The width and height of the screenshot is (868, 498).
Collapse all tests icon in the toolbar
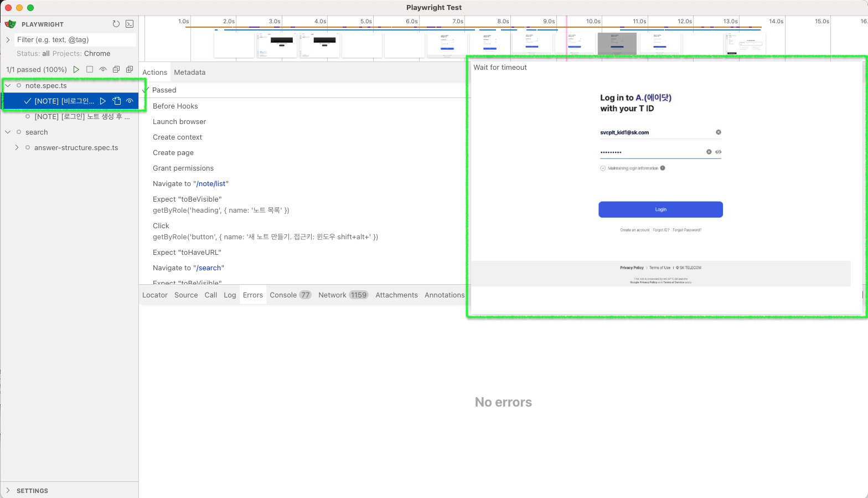pyautogui.click(x=116, y=69)
